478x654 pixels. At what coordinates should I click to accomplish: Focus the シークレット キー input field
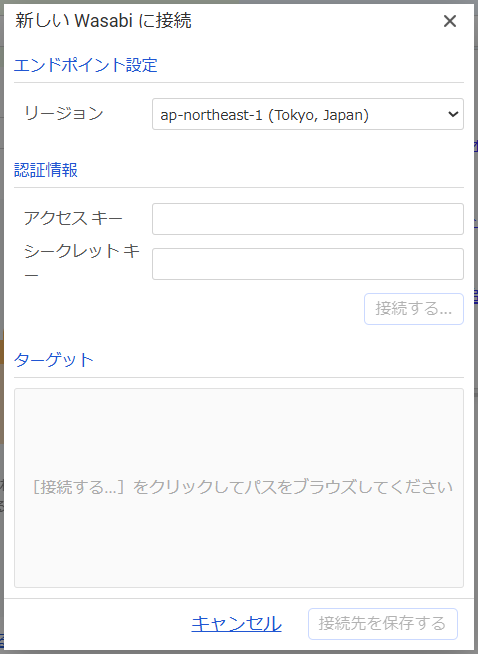pyautogui.click(x=308, y=264)
